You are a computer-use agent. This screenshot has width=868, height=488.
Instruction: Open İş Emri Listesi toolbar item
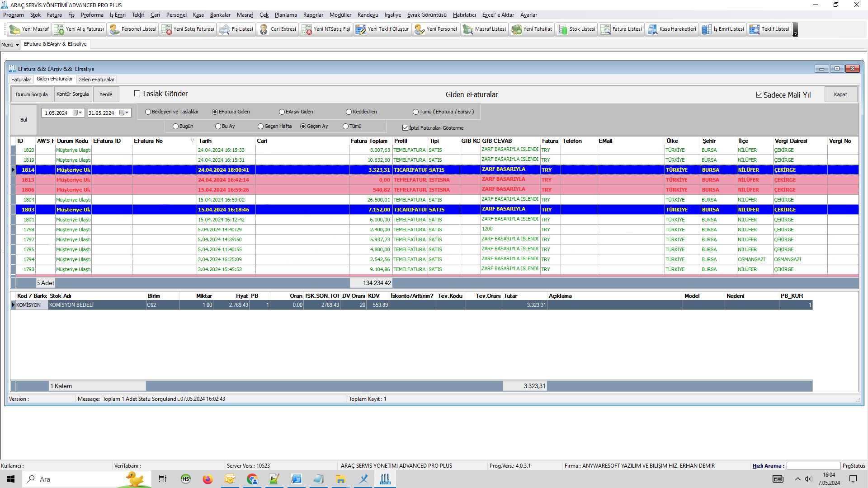pyautogui.click(x=722, y=29)
